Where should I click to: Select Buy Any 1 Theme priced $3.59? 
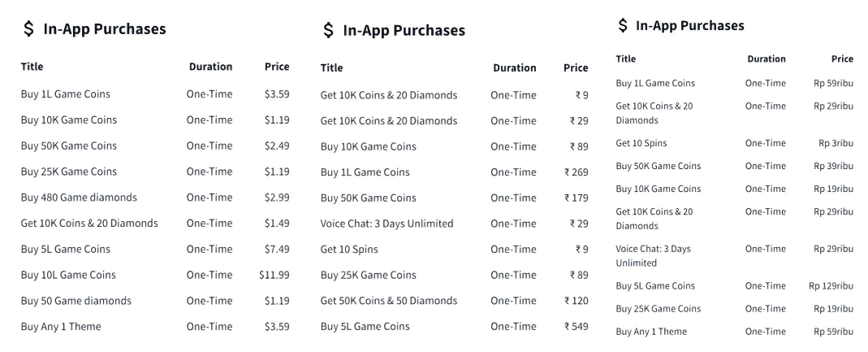click(155, 327)
